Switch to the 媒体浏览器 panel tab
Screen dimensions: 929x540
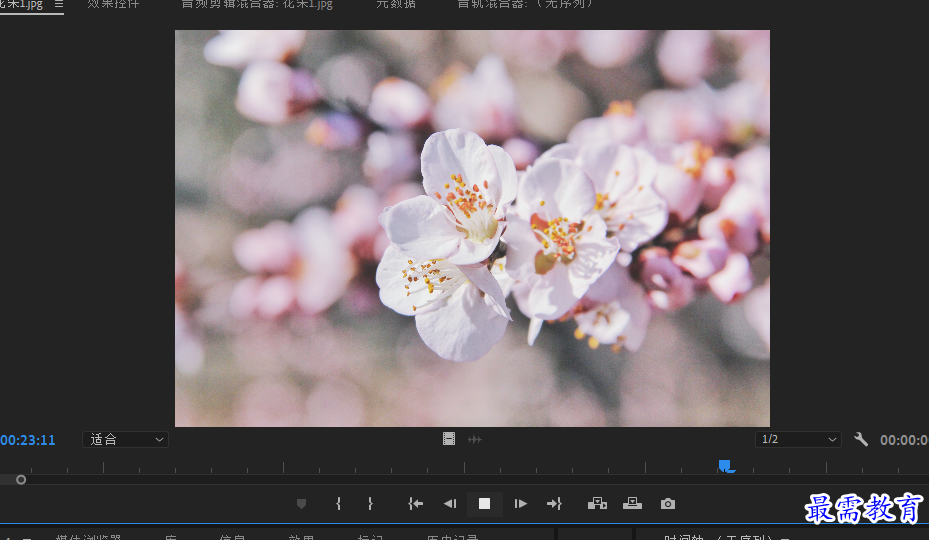88,536
